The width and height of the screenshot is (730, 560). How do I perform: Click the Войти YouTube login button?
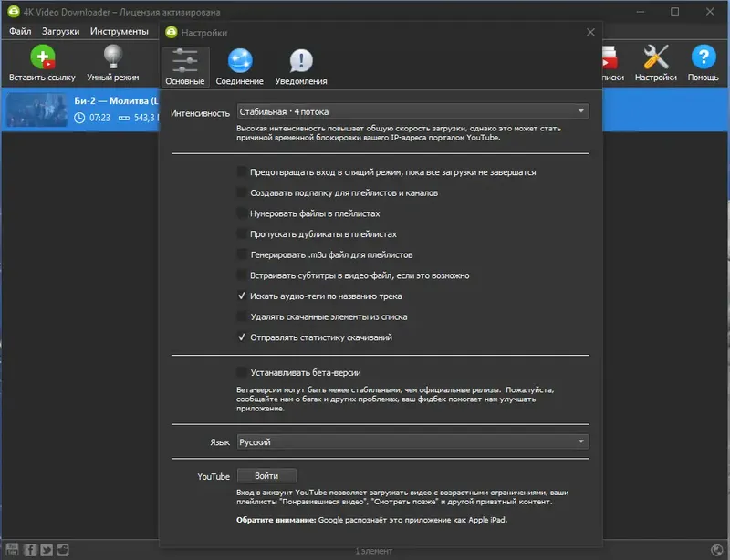coord(266,476)
